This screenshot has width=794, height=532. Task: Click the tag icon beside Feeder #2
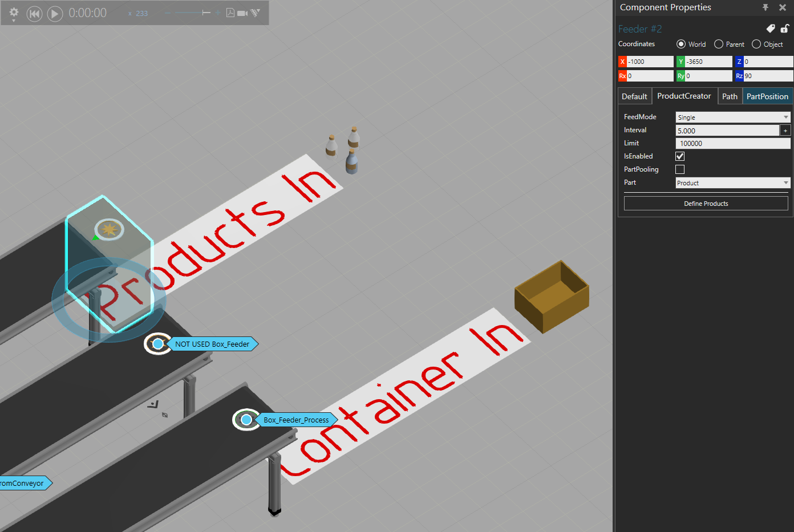(771, 29)
